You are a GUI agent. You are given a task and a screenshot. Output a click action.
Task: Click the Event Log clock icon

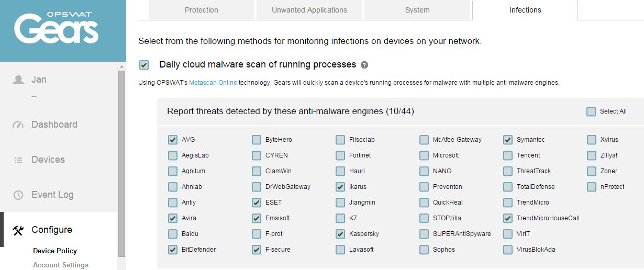tap(18, 195)
